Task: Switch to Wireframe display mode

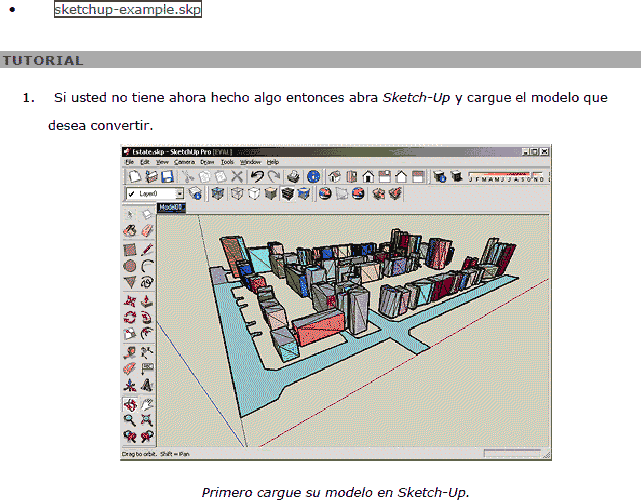Action: point(237,193)
